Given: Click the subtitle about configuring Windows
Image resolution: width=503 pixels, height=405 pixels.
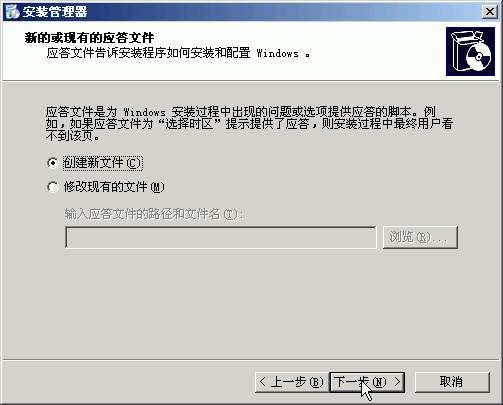Looking at the screenshot, I should tap(178, 53).
